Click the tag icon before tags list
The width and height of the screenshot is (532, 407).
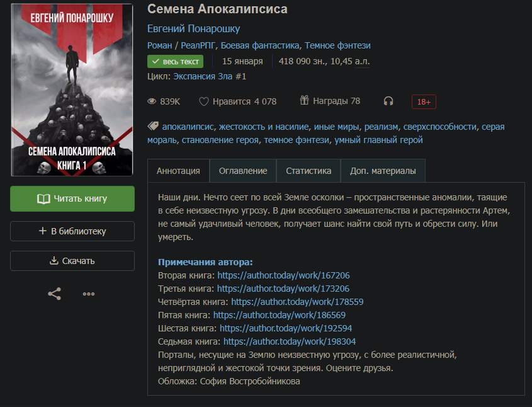[x=153, y=126]
